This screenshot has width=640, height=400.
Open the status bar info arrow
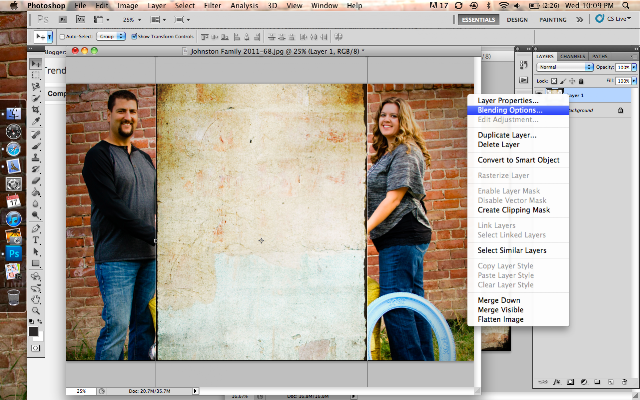[195, 391]
